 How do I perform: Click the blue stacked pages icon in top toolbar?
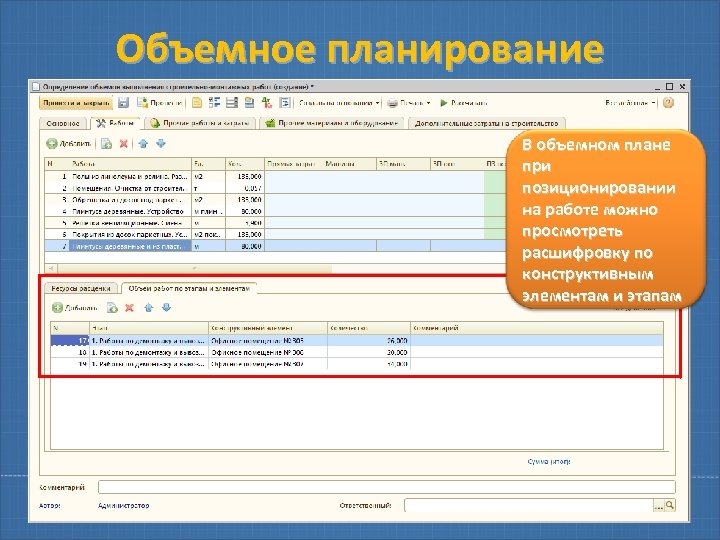pyautogui.click(x=249, y=103)
